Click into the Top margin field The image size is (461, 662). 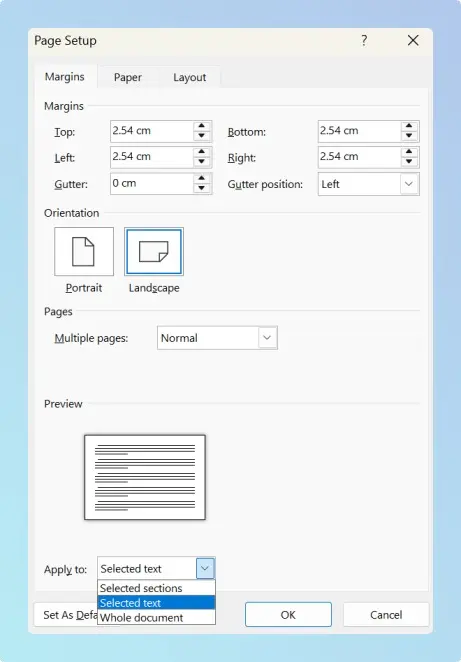tap(152, 131)
